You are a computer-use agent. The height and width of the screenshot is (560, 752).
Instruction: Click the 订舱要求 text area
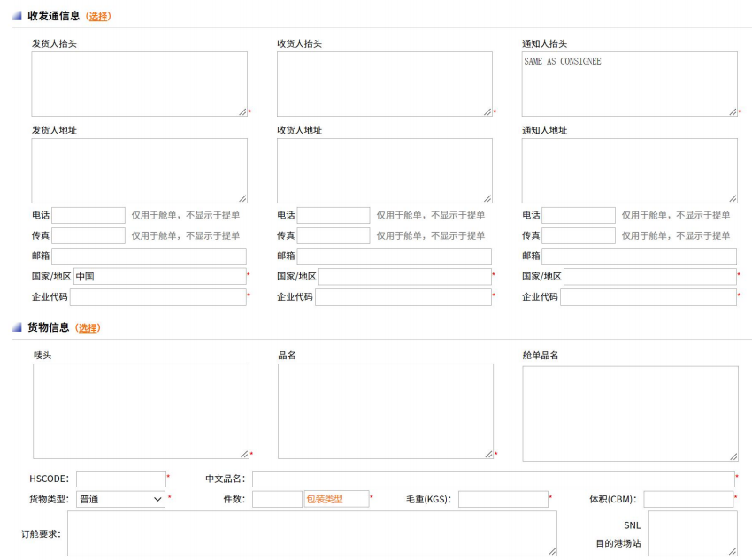312,533
